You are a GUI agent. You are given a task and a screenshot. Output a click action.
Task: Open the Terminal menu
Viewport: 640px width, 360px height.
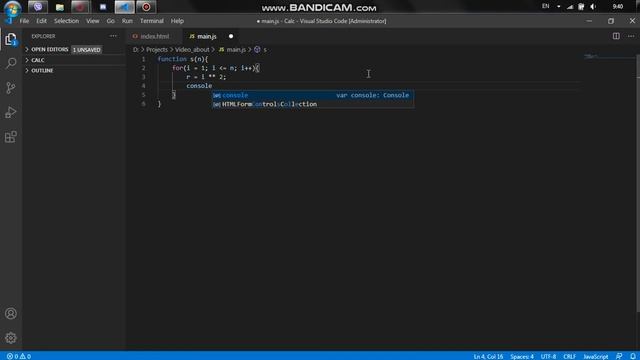[151, 21]
